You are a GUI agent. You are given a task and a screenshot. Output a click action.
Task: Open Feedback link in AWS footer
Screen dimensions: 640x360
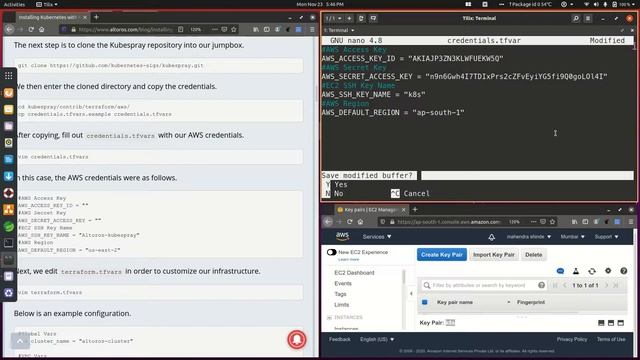[x=340, y=339]
